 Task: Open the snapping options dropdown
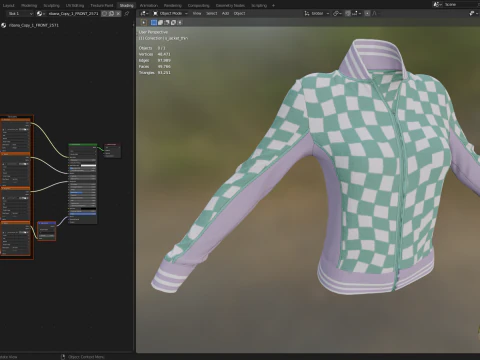tap(356, 13)
